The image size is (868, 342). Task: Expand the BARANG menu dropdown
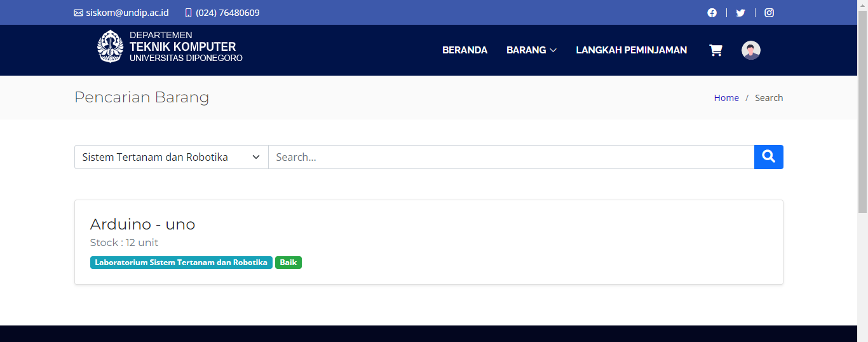click(x=531, y=50)
